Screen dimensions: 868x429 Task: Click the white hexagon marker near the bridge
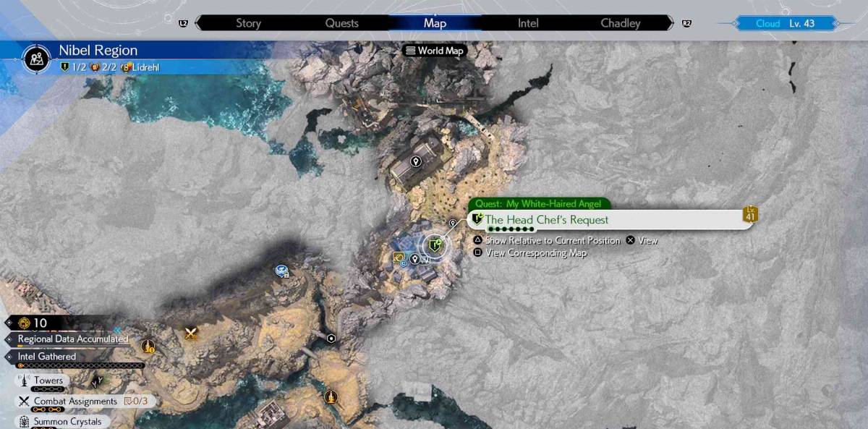point(331,338)
